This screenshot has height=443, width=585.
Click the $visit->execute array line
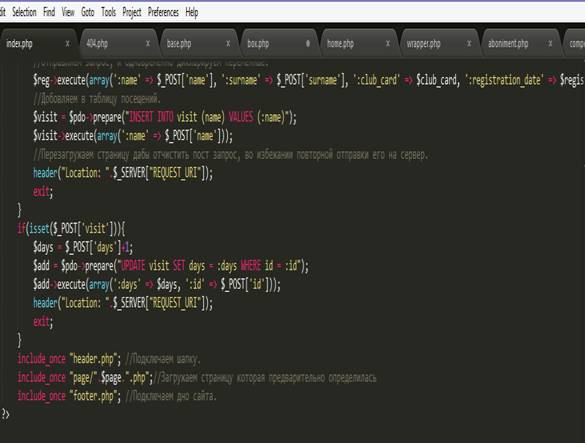tap(132, 136)
